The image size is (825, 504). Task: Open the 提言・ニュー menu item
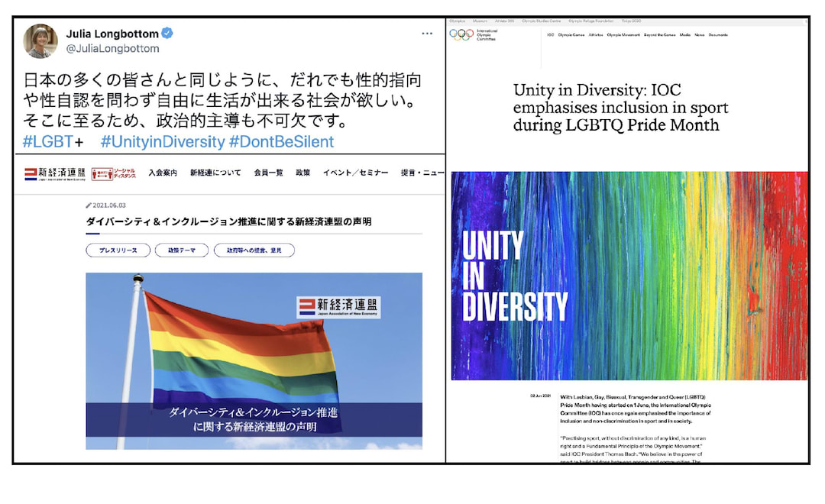[x=422, y=173]
